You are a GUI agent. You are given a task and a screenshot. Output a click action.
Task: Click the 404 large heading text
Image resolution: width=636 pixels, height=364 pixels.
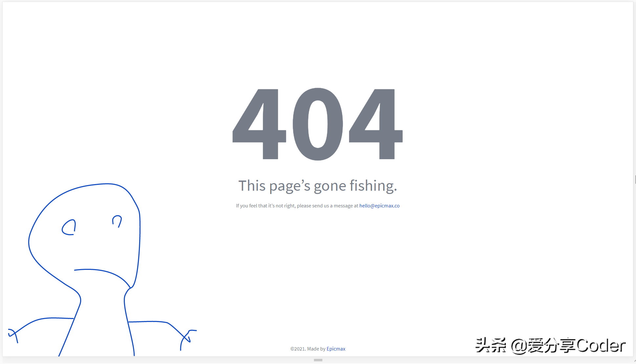pos(318,122)
